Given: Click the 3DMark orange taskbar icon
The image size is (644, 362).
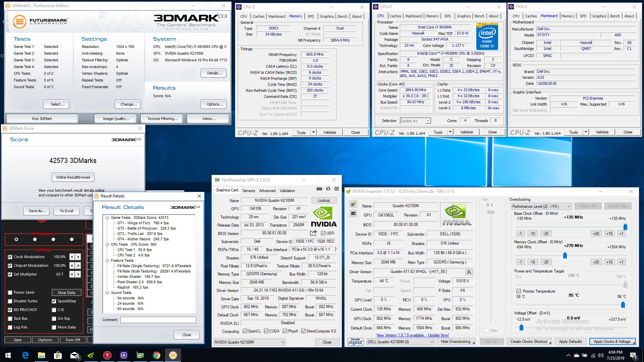Looking at the screenshot, I should pyautogui.click(x=173, y=355).
